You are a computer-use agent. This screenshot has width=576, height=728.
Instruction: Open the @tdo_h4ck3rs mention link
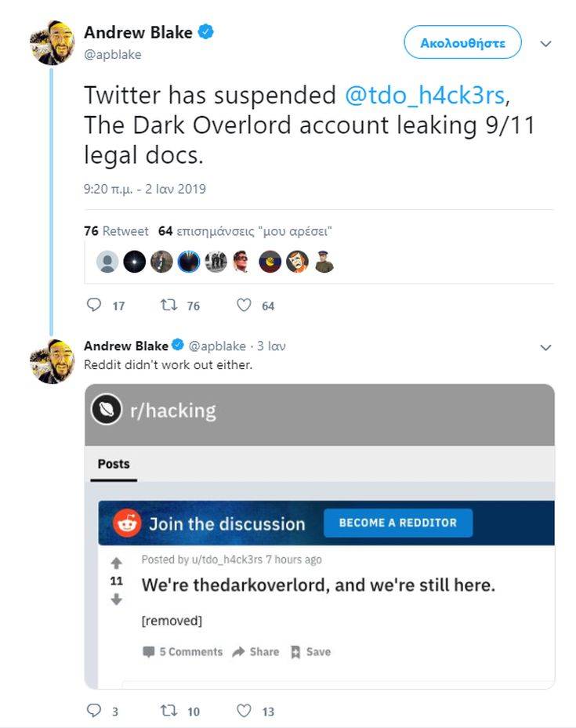(x=424, y=95)
